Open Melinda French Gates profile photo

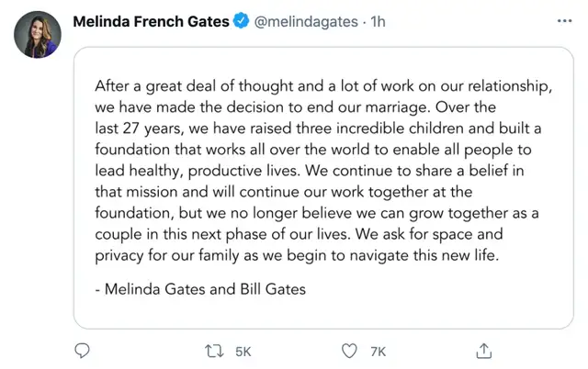pos(38,35)
